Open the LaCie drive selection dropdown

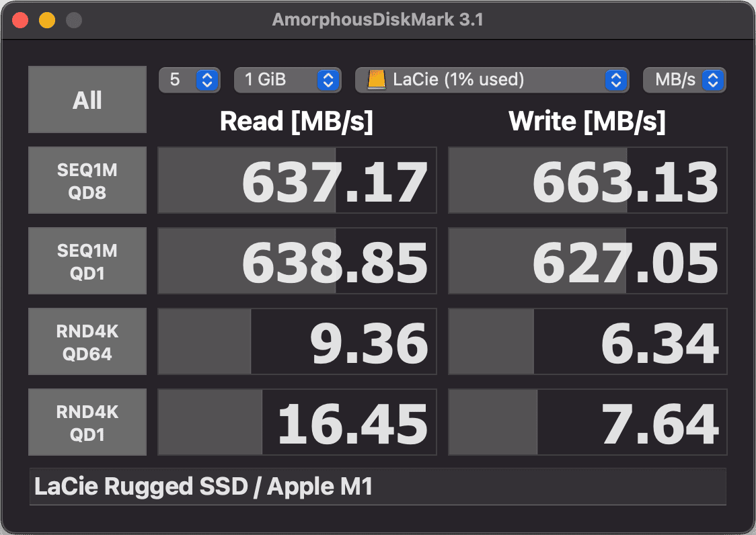click(x=492, y=80)
